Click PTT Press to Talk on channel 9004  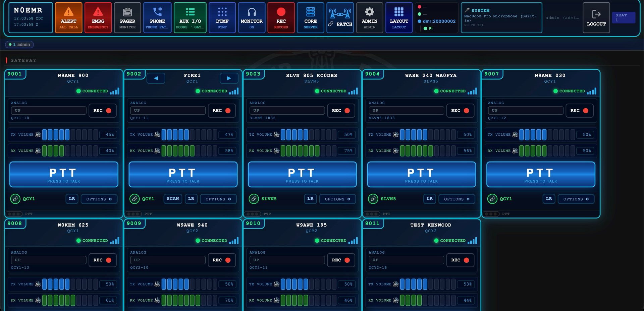click(422, 175)
